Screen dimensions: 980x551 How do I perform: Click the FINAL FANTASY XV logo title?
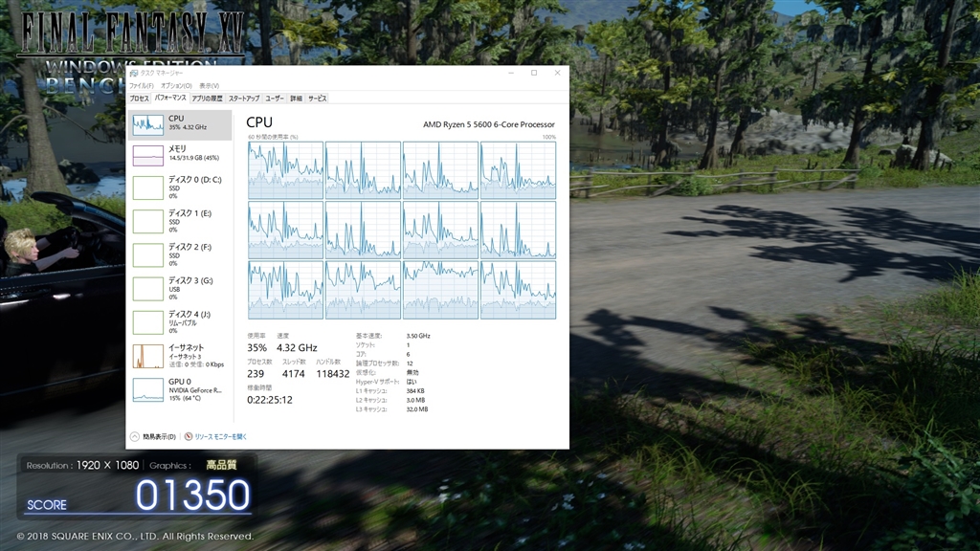(132, 32)
